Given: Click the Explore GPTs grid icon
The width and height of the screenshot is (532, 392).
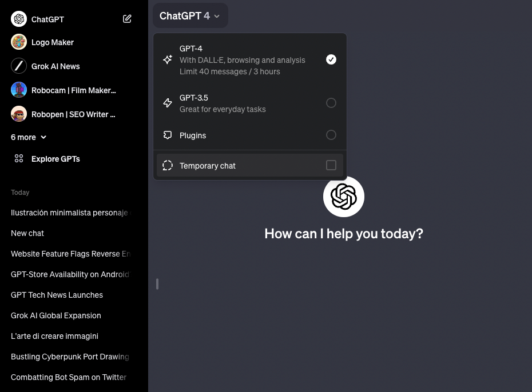Looking at the screenshot, I should [x=19, y=158].
